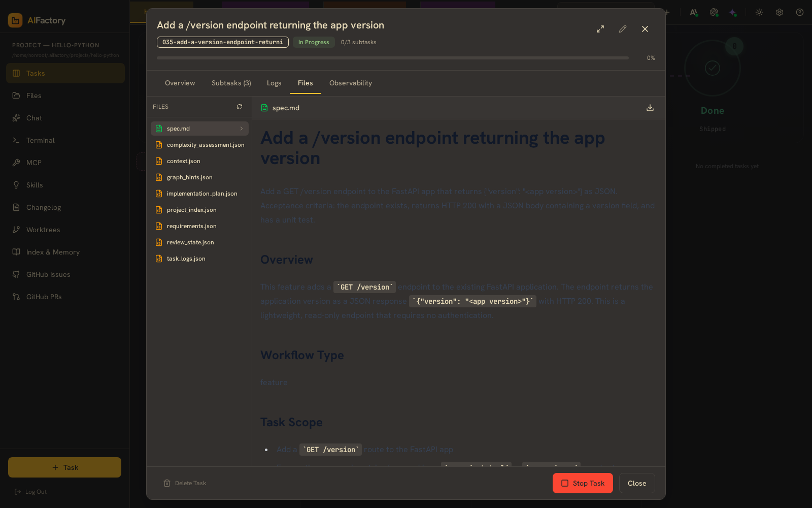Open Changelog in sidebar
The width and height of the screenshot is (812, 508).
click(65, 207)
